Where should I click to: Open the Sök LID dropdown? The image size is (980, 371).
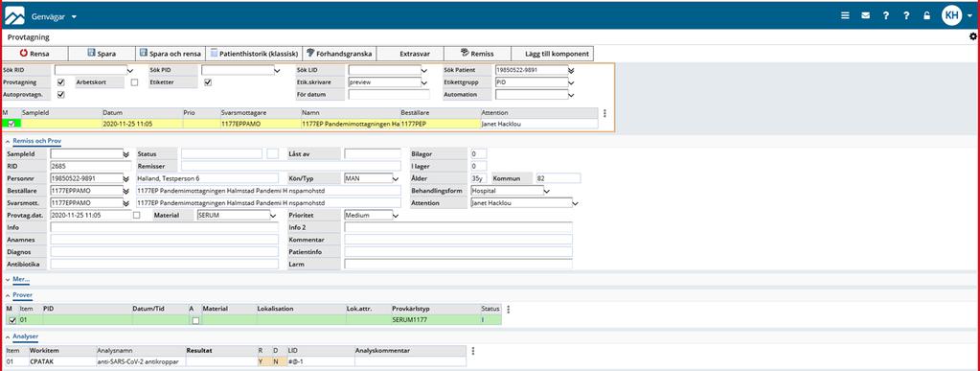pyautogui.click(x=423, y=70)
